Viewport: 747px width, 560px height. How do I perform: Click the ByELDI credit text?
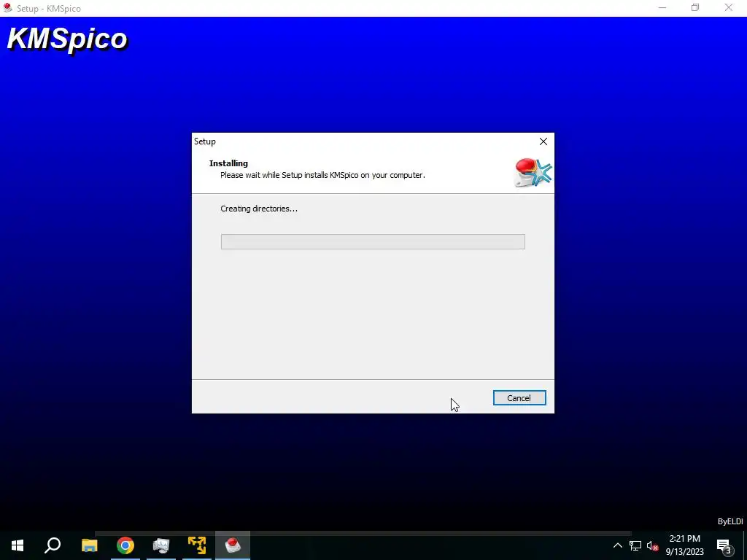(x=729, y=521)
